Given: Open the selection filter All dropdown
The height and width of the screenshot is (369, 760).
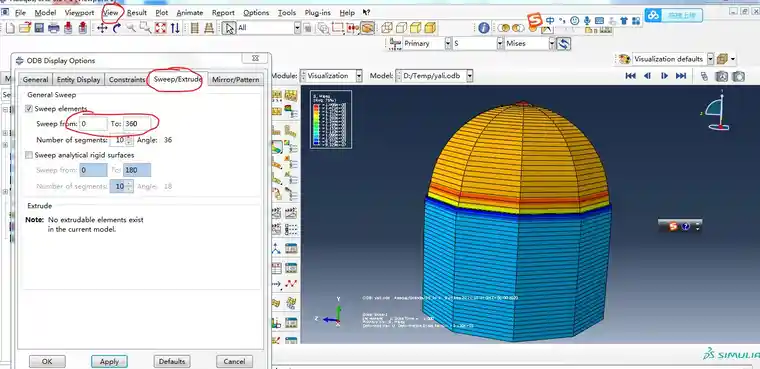Looking at the screenshot, I should pyautogui.click(x=298, y=28).
